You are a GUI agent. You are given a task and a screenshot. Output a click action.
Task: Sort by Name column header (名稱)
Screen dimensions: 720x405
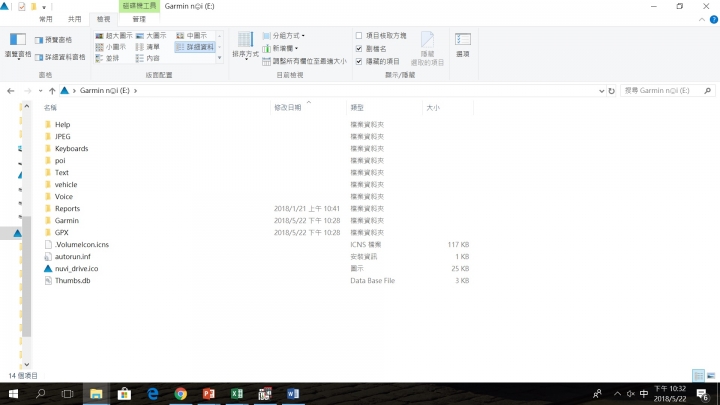pyautogui.click(x=51, y=107)
